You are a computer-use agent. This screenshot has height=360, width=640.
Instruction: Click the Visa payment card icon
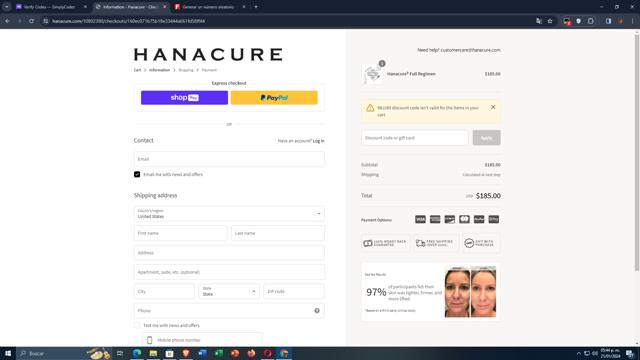pyautogui.click(x=420, y=220)
